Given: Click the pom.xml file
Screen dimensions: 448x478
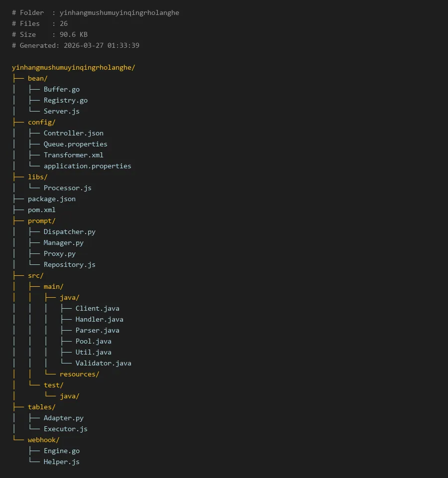Looking at the screenshot, I should click(x=41, y=210).
